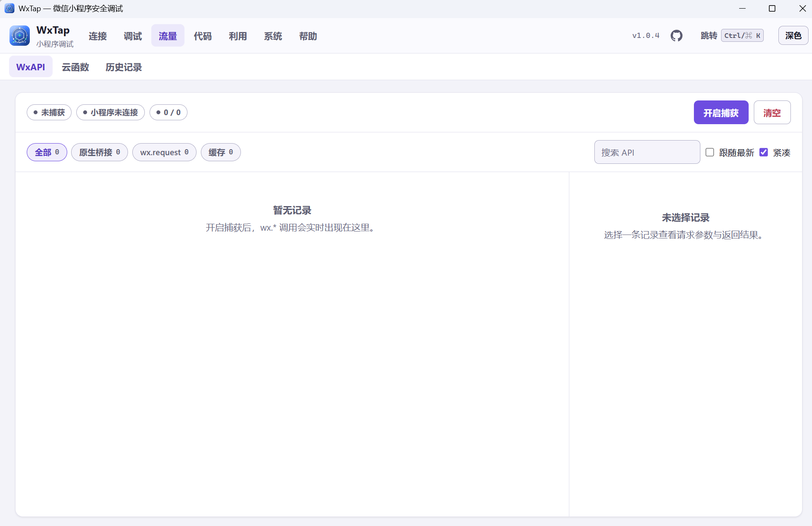Click the 0 / 0 counter pill
This screenshot has height=526, width=812.
click(169, 112)
